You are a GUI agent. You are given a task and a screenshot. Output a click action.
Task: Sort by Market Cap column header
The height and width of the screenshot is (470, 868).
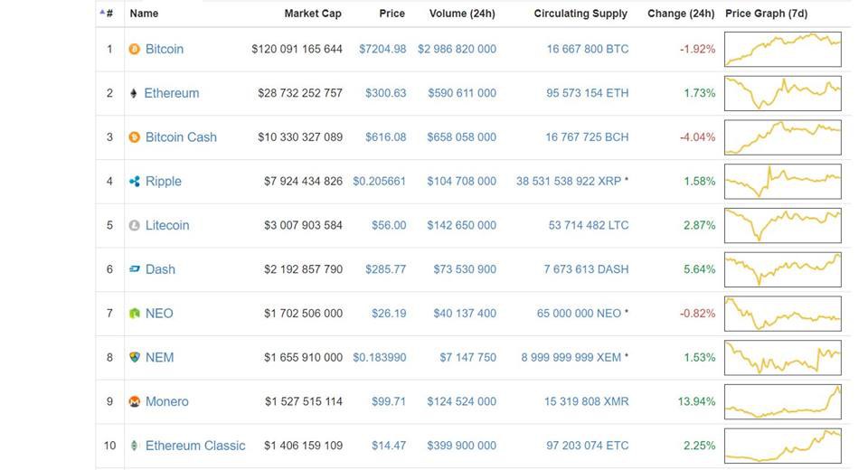313,14
